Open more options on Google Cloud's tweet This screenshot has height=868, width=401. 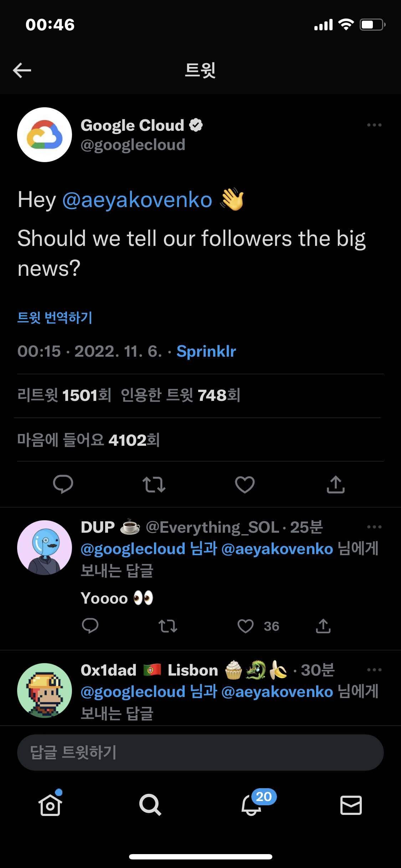point(374,125)
